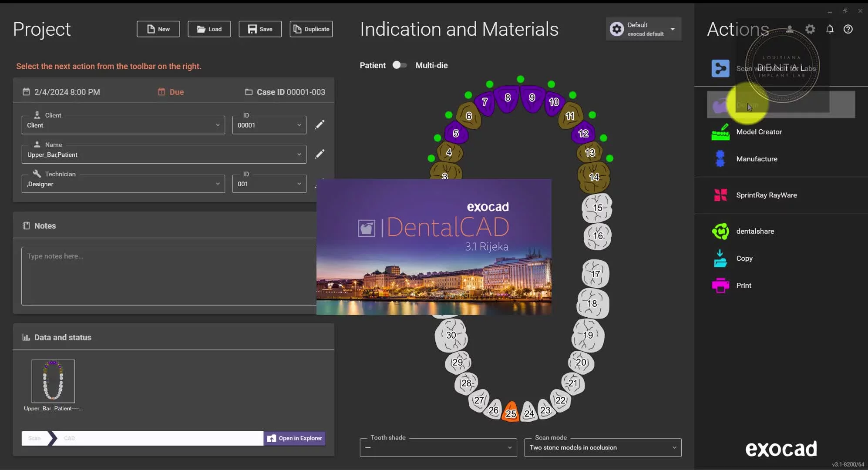The image size is (868, 470).
Task: Edit patient name with the pencil icon
Action: [320, 154]
